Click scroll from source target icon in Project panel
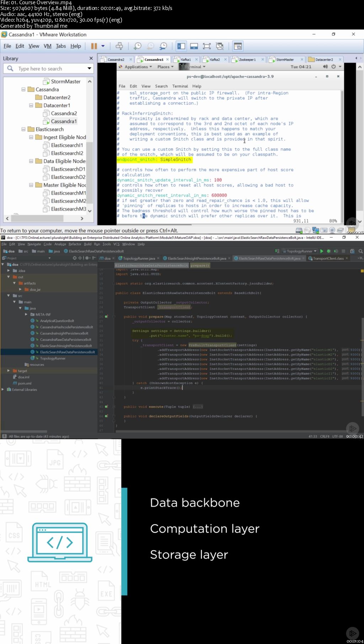 point(75,258)
